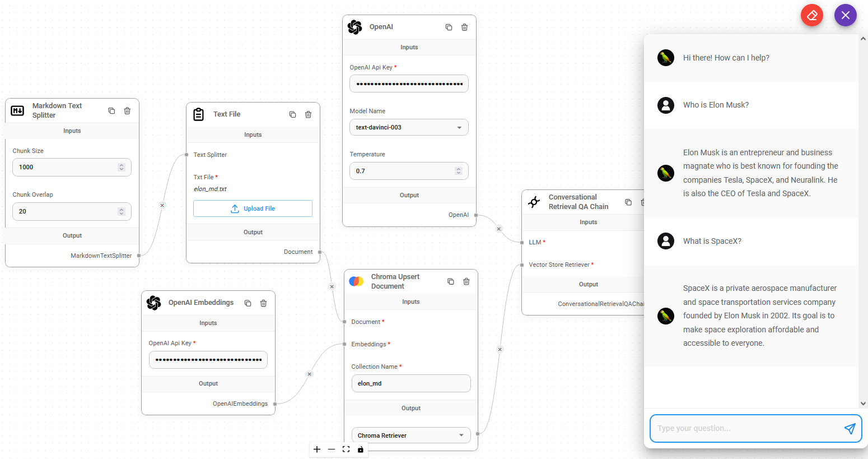Screen dimensions: 868x459
Task: Click the bot avatar beside SpaceX answer
Action: (x=666, y=316)
